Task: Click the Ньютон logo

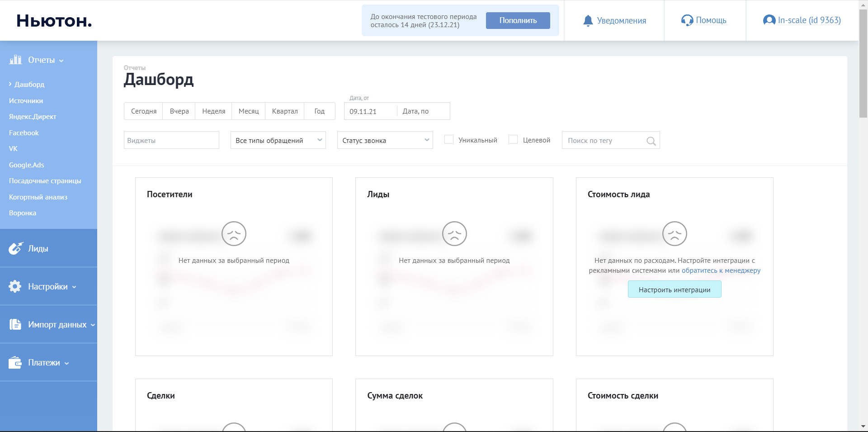Action: pos(54,21)
